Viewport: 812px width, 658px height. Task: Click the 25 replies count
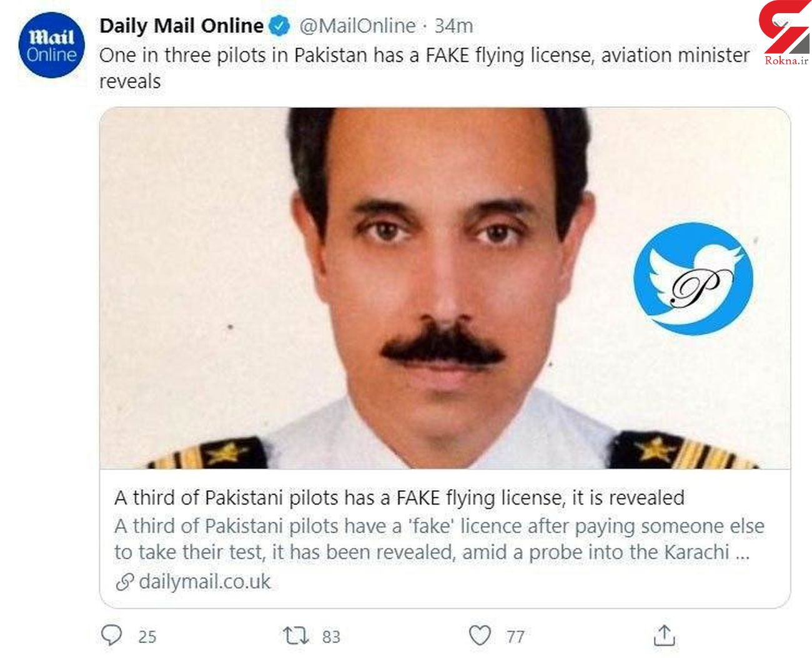tap(147, 637)
